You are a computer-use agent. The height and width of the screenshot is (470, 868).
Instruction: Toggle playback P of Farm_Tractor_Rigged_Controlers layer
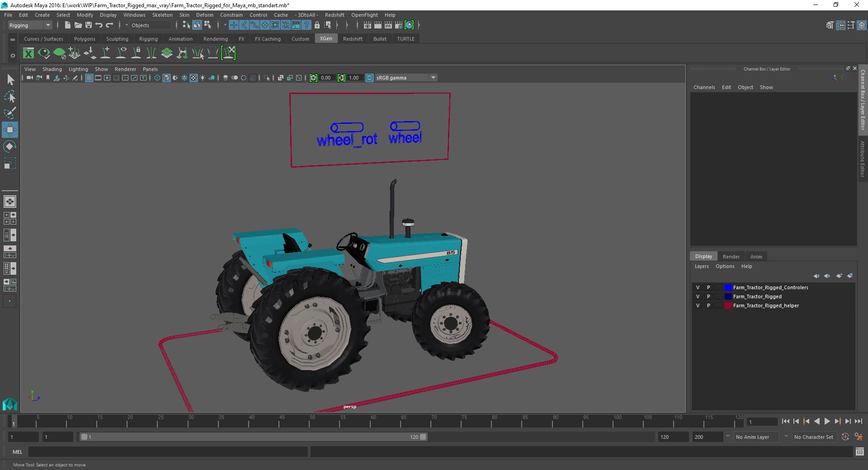(x=708, y=287)
